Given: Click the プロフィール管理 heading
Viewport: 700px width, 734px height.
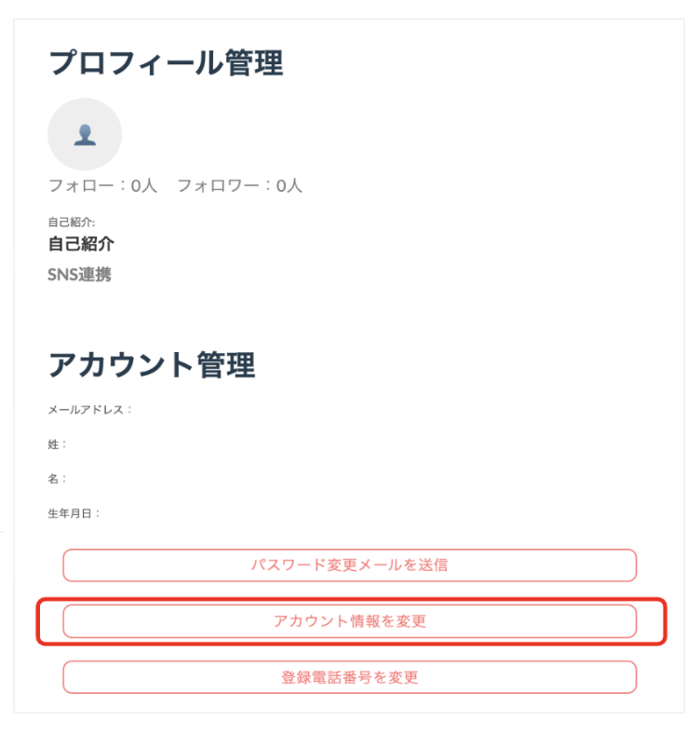Looking at the screenshot, I should [x=166, y=62].
